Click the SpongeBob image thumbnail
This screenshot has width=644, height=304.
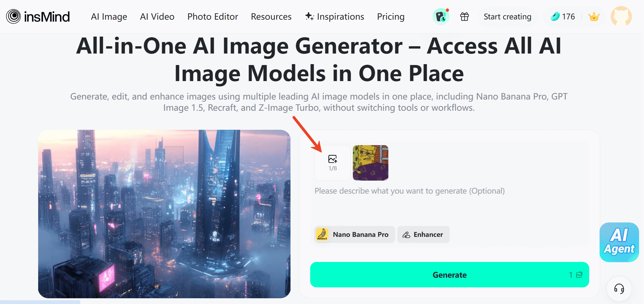pos(370,163)
